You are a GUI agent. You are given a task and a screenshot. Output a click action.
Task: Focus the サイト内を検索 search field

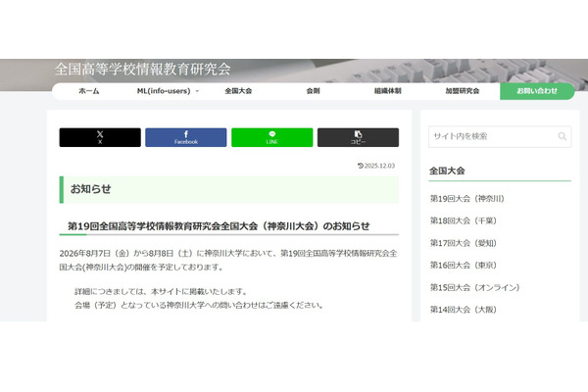(x=500, y=136)
